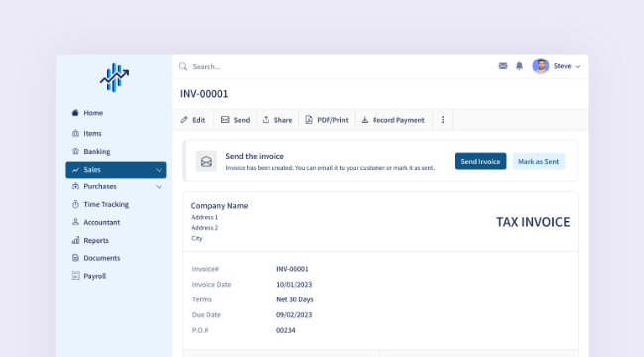
Task: Click the Payroll icon in sidebar
Action: pyautogui.click(x=75, y=276)
